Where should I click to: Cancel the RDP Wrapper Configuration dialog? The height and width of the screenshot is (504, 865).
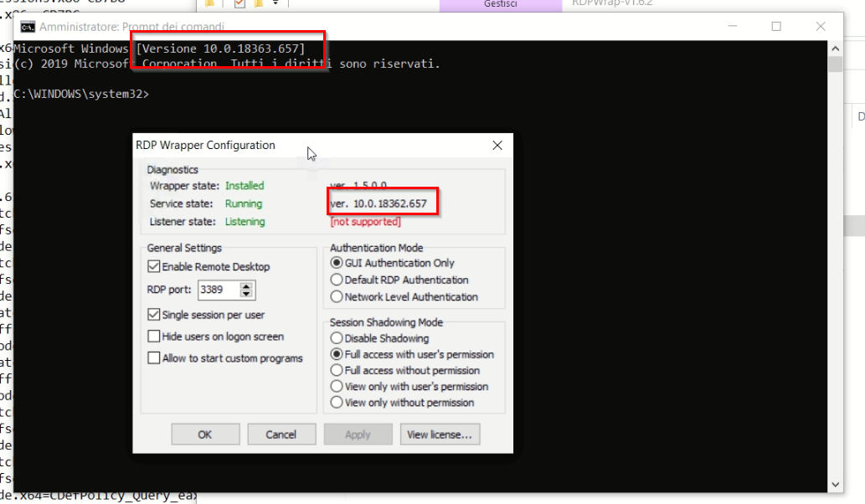point(281,434)
